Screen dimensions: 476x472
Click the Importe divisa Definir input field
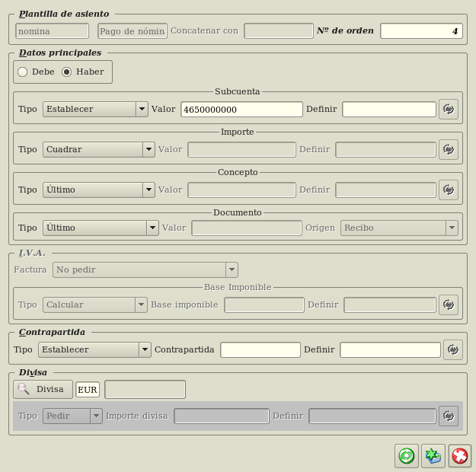click(372, 416)
